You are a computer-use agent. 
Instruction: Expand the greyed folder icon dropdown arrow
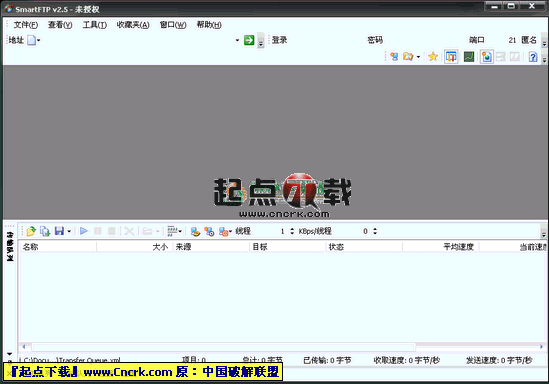(x=158, y=231)
